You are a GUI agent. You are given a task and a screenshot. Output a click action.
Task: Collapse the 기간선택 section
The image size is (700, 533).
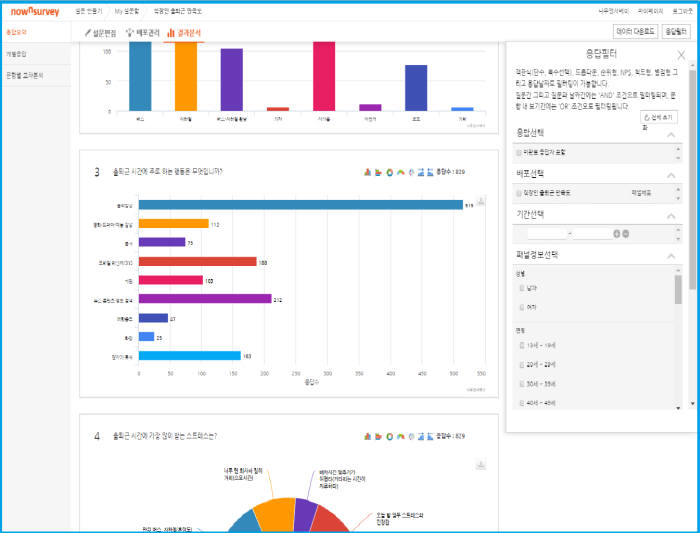671,216
